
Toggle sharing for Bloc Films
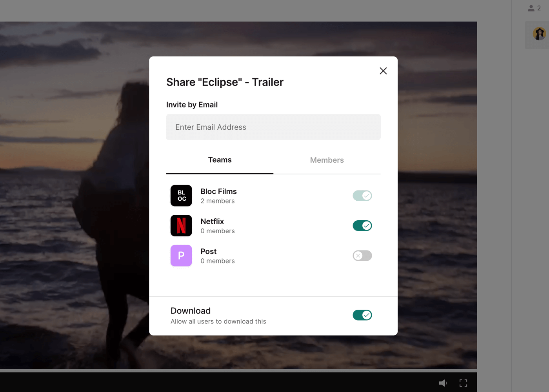(x=362, y=196)
